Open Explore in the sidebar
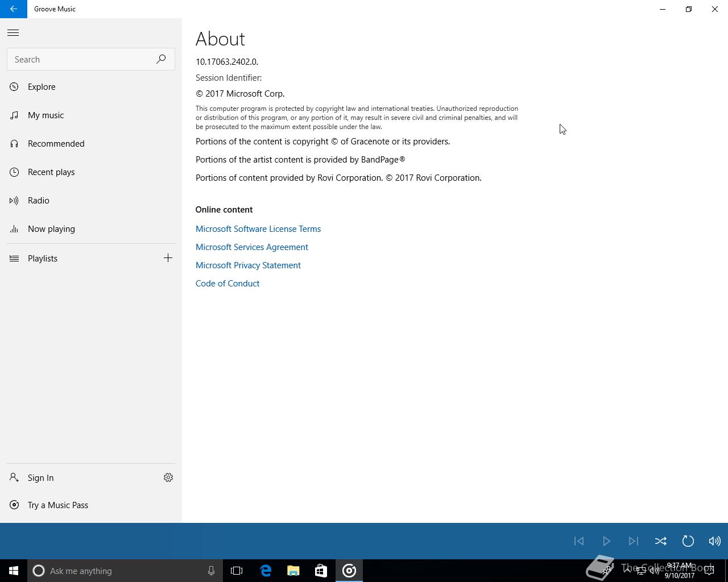The width and height of the screenshot is (728, 582). [x=91, y=87]
